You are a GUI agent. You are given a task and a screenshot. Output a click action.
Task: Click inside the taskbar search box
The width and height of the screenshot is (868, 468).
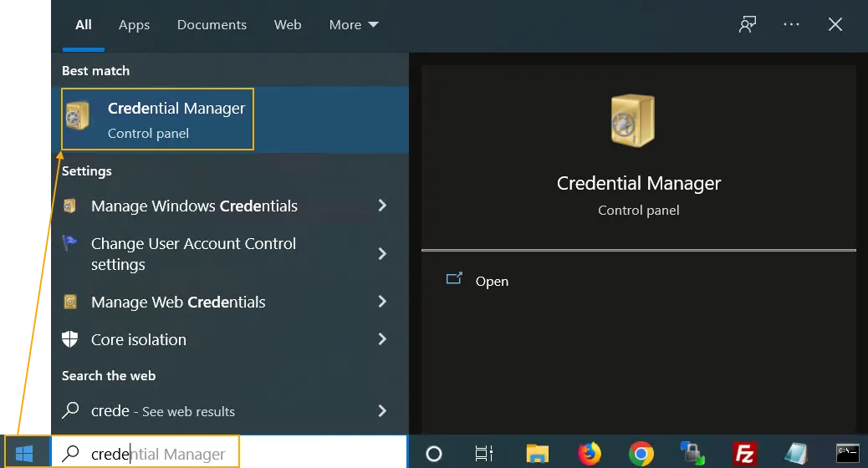tap(159, 454)
